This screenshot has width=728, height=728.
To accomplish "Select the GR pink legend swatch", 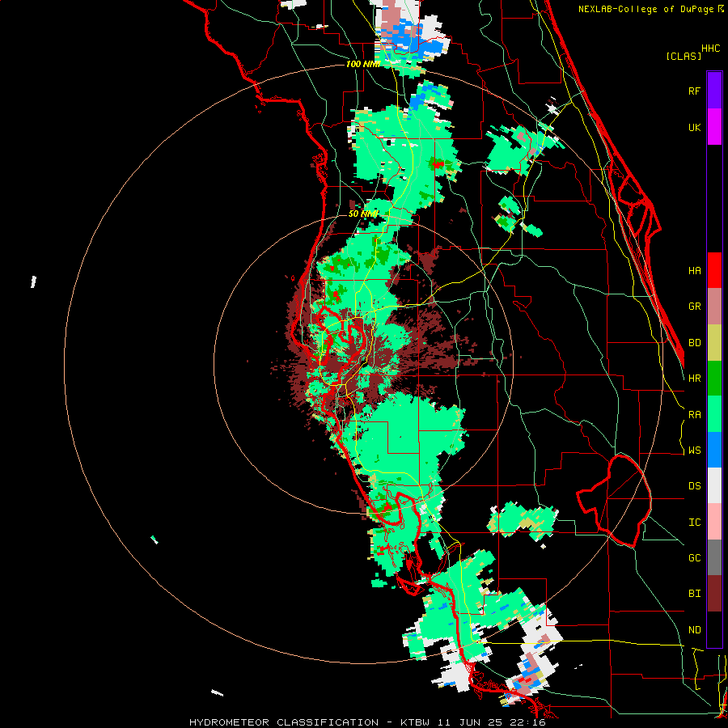I will pyautogui.click(x=714, y=307).
